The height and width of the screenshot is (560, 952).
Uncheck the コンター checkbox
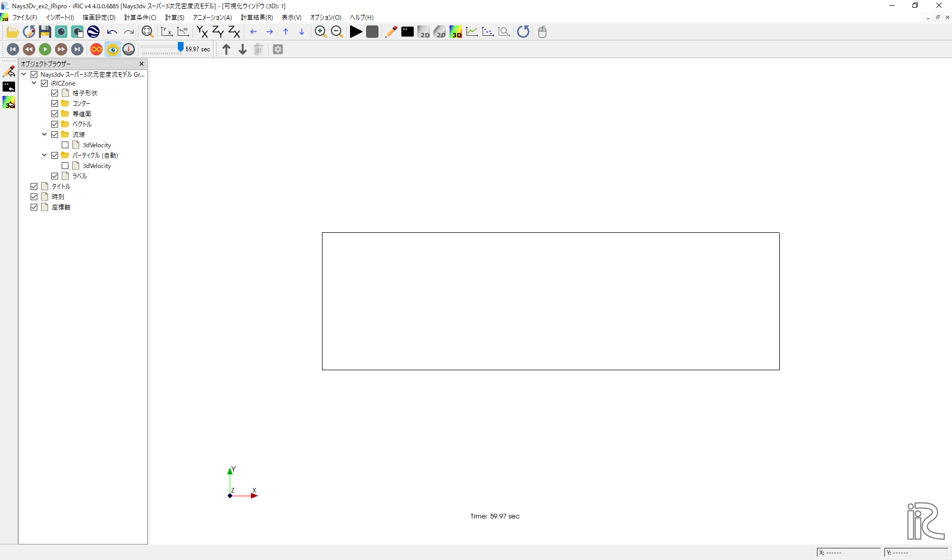pyautogui.click(x=55, y=104)
